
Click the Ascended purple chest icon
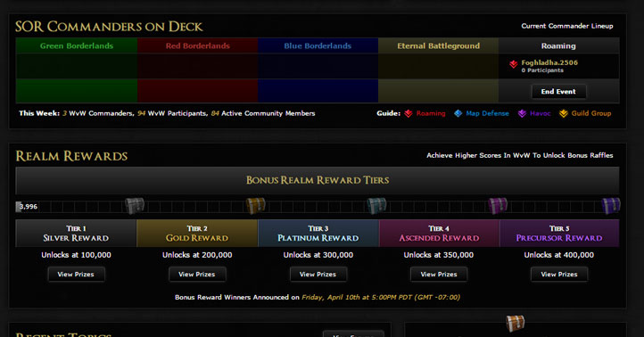click(x=498, y=206)
